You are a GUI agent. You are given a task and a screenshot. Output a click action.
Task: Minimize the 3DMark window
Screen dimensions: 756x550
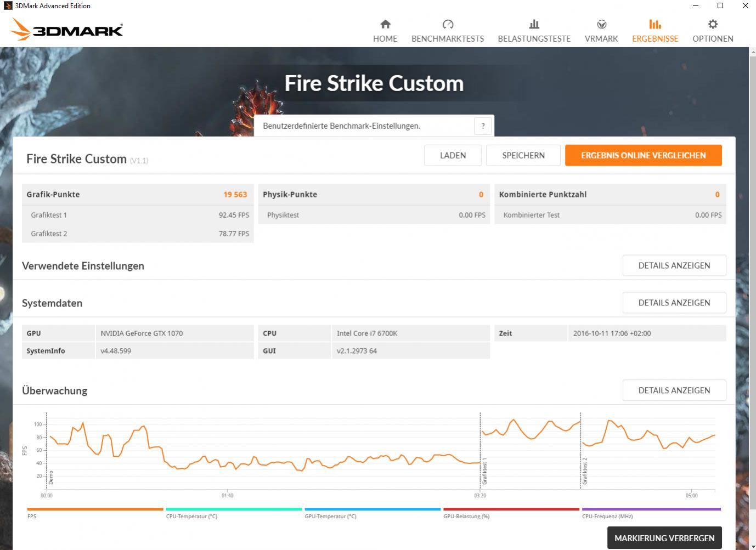696,5
